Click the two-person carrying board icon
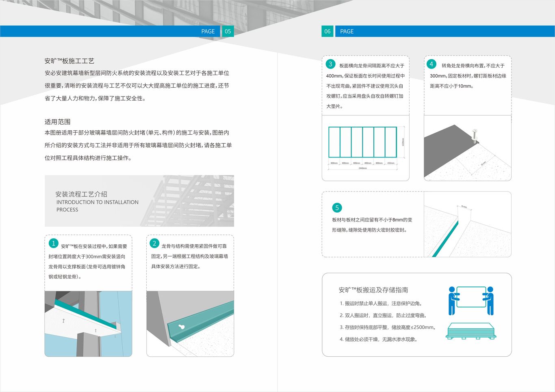Viewport: 555px width, 392px height. tap(471, 301)
